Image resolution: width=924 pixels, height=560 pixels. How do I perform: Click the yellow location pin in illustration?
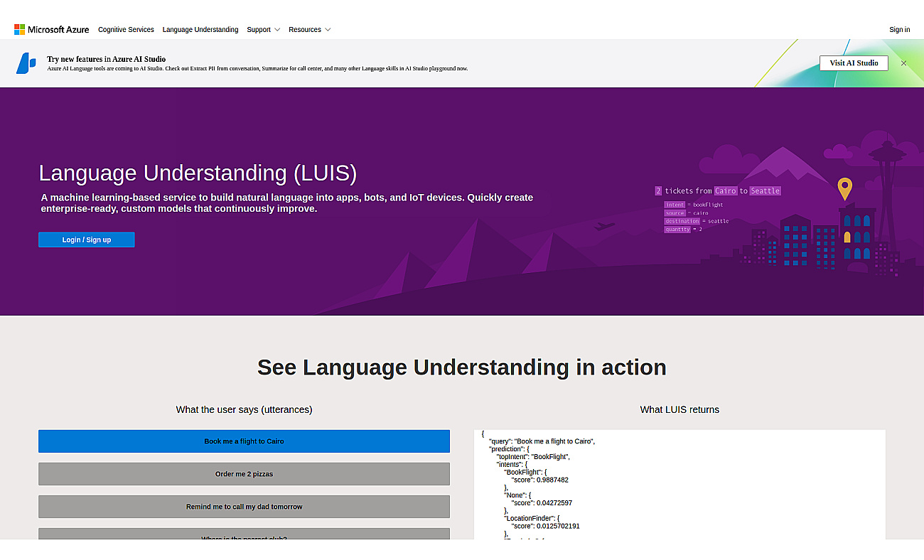pos(844,189)
